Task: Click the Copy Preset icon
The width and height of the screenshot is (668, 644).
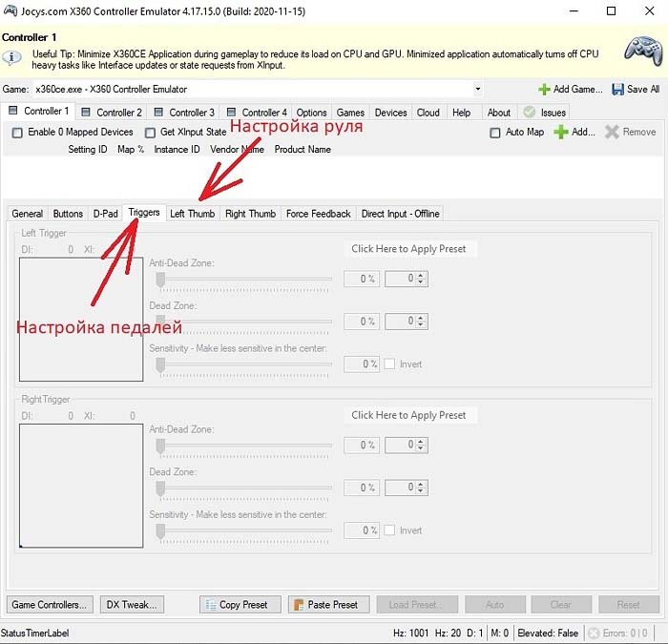Action: pos(211,605)
